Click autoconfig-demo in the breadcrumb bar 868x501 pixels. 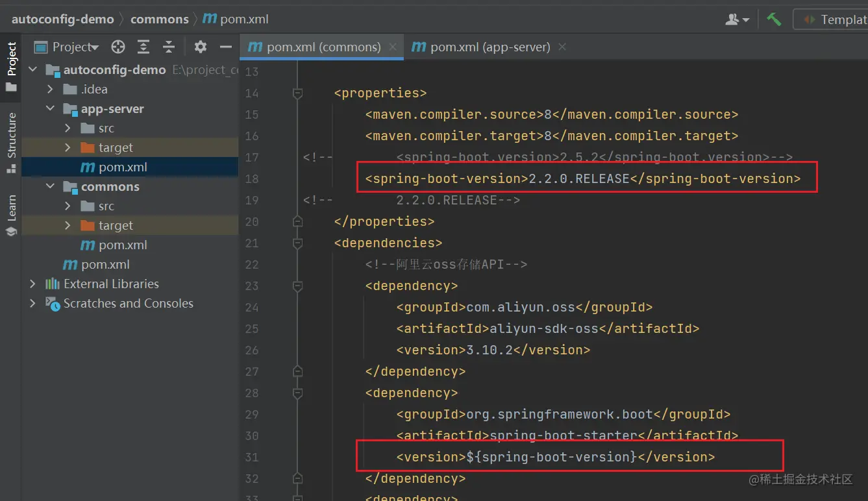(x=62, y=19)
